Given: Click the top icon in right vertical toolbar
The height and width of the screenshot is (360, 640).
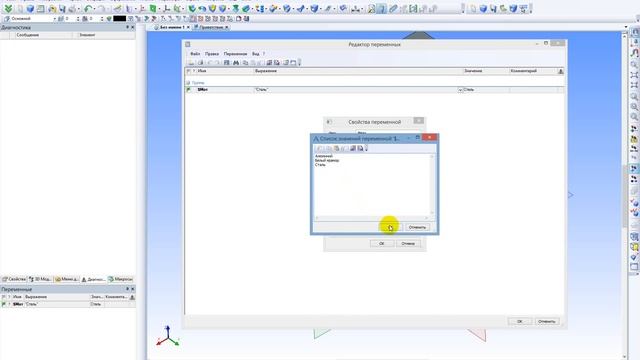Looking at the screenshot, I should [x=635, y=33].
